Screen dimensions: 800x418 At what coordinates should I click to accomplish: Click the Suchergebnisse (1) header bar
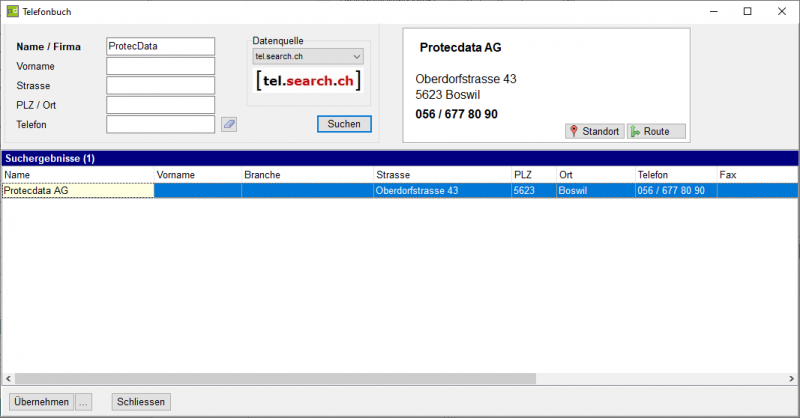pyautogui.click(x=400, y=158)
